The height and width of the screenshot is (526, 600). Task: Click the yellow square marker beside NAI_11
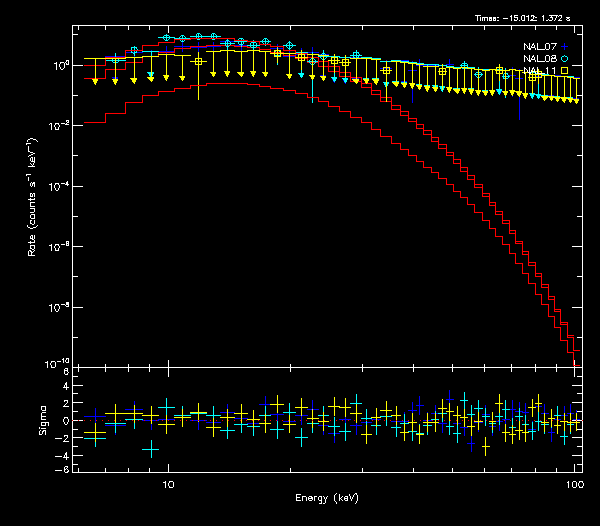click(x=564, y=70)
